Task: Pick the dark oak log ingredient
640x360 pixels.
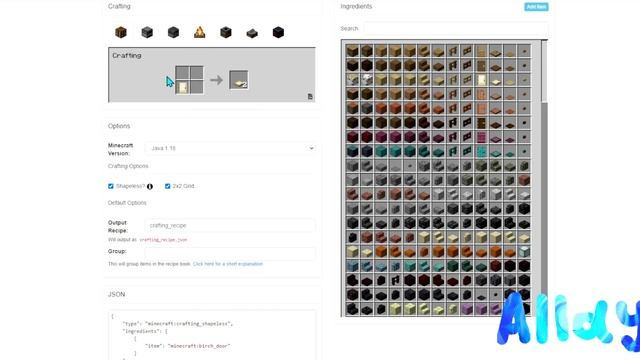Action: tap(352, 122)
